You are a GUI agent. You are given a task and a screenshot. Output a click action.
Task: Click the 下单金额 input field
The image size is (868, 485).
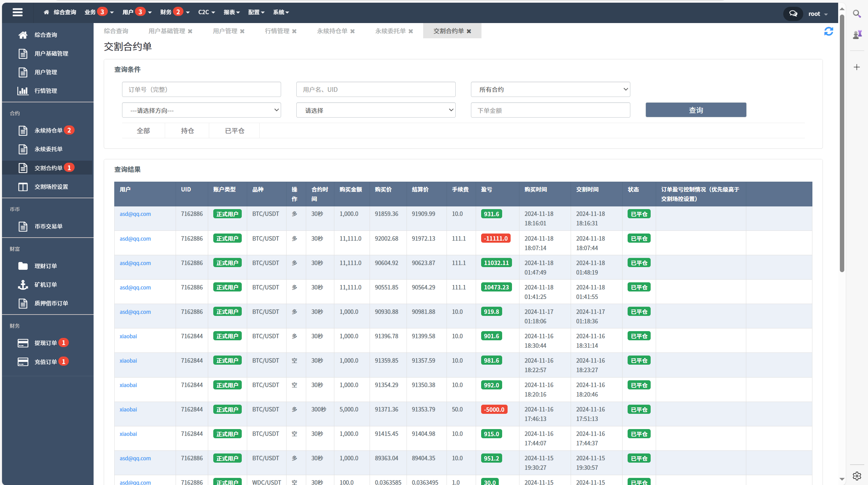tap(550, 109)
